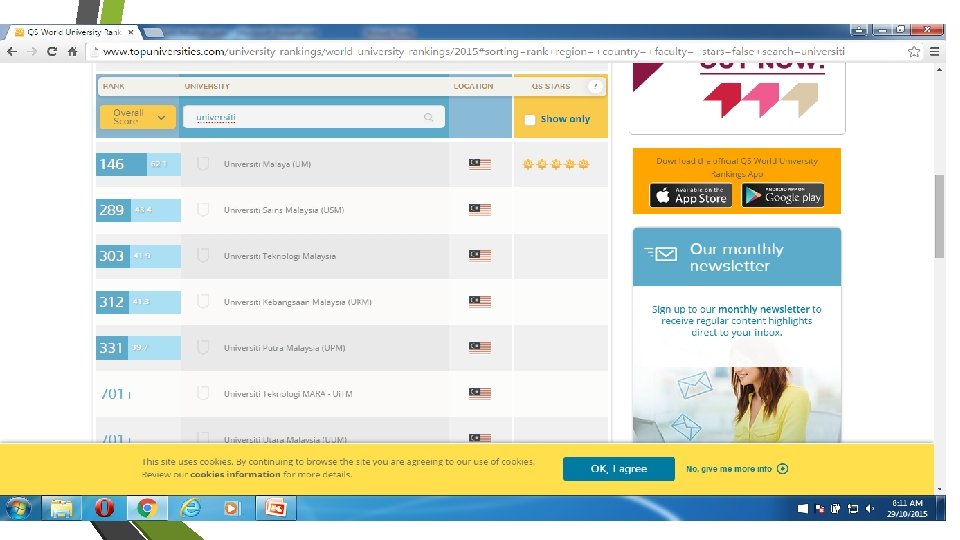Image resolution: width=960 pixels, height=540 pixels.
Task: Click the university search field
Action: tap(313, 117)
